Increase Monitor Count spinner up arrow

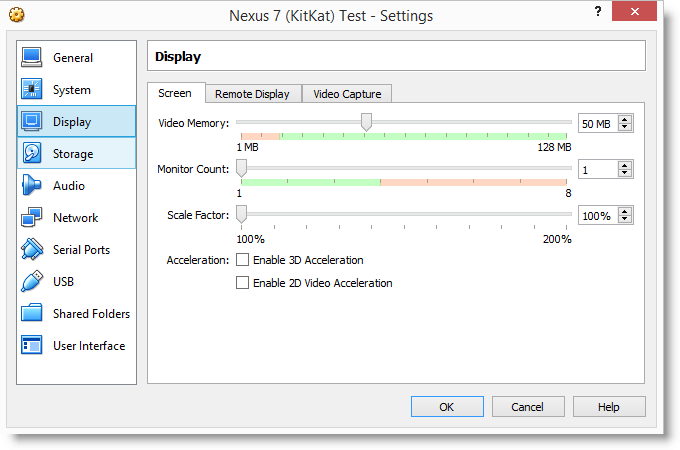coord(625,165)
